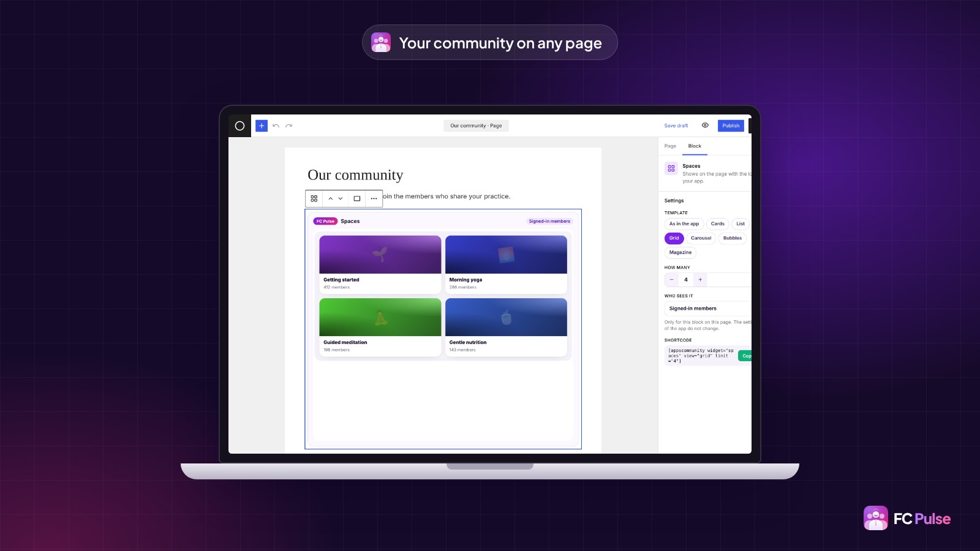The image size is (980, 551).
Task: Open the site logo menu
Action: click(239, 126)
